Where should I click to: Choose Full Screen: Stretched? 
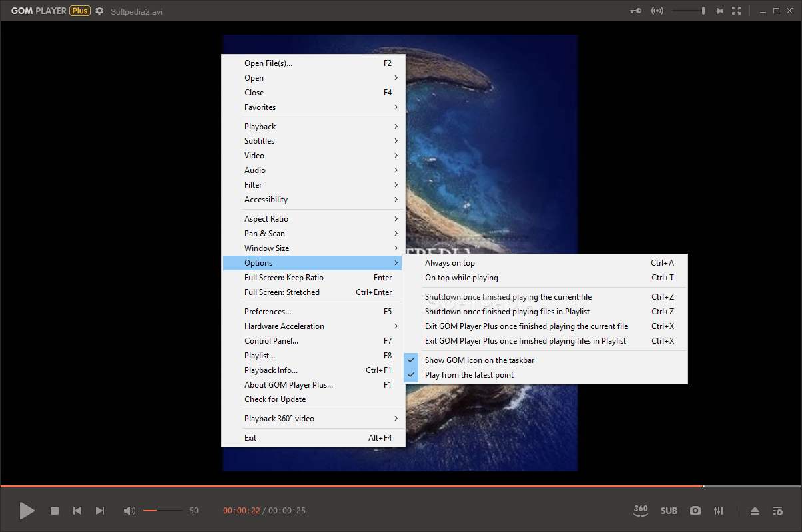point(313,292)
